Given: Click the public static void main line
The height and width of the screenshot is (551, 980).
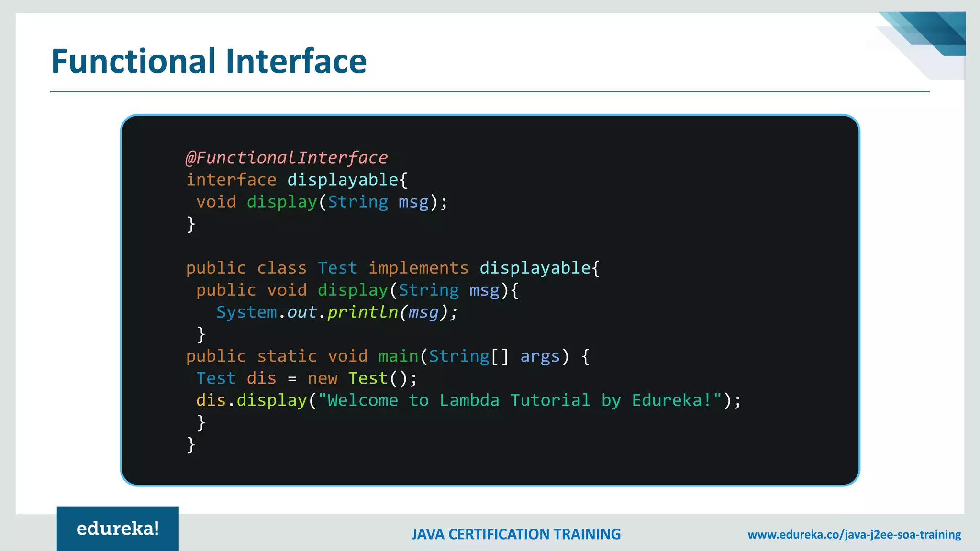Looking at the screenshot, I should (388, 356).
